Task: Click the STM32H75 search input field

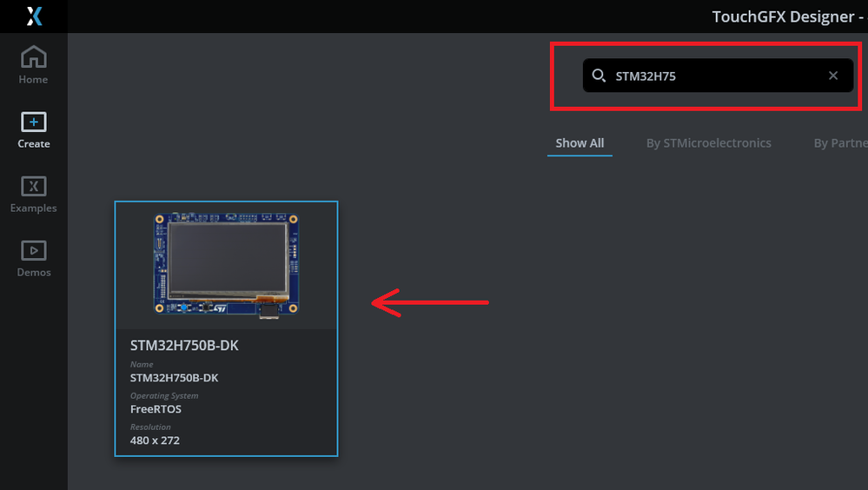Action: point(718,76)
